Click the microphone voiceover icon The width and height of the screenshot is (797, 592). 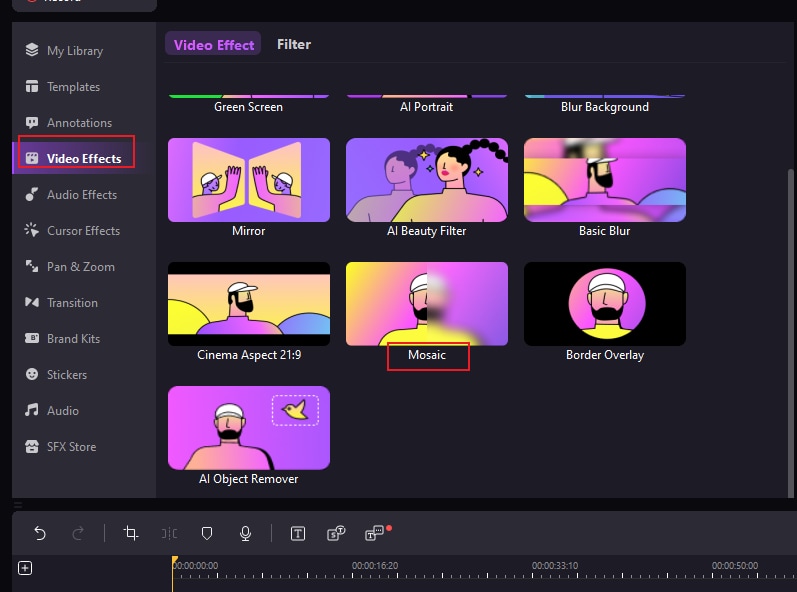click(x=245, y=533)
